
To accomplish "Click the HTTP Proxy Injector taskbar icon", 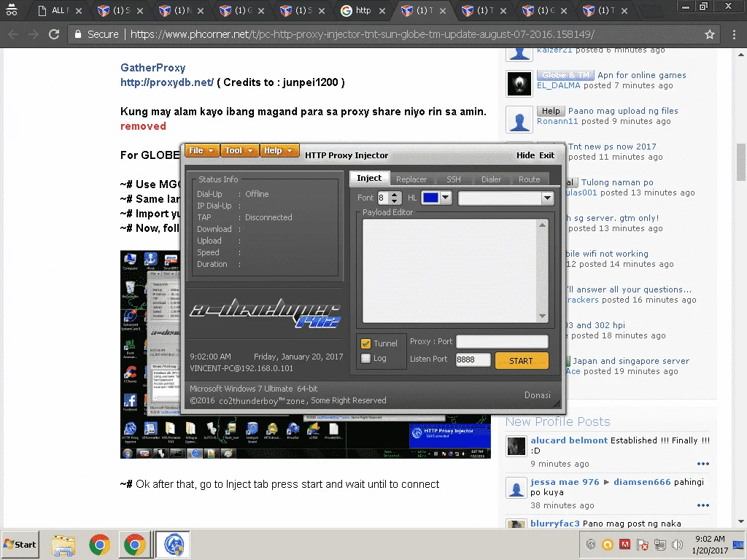I will pyautogui.click(x=174, y=544).
